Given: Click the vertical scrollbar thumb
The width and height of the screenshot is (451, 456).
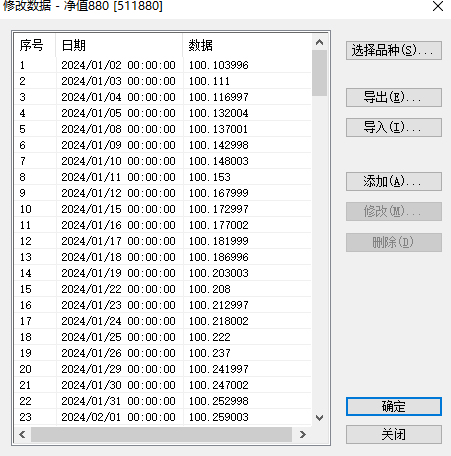Looking at the screenshot, I should point(319,73).
